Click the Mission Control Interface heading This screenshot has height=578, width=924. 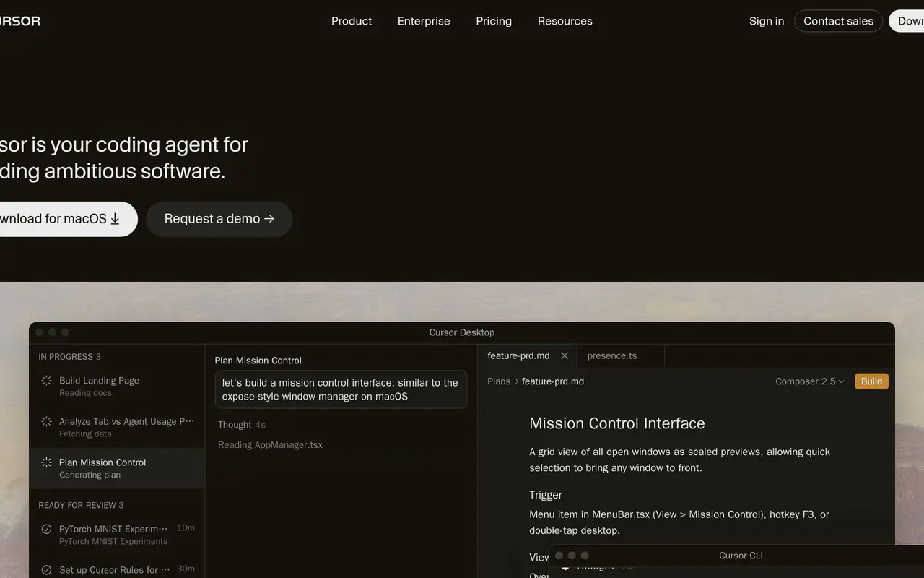(617, 423)
